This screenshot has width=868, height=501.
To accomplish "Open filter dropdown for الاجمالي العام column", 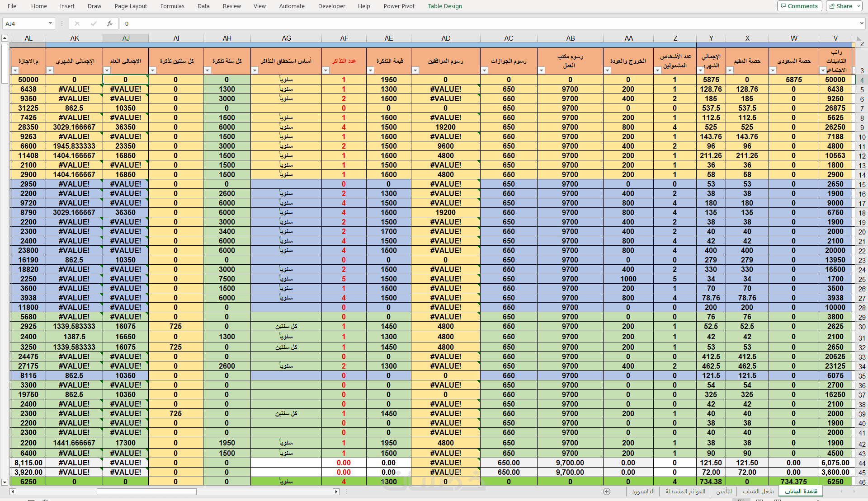I will [x=107, y=70].
